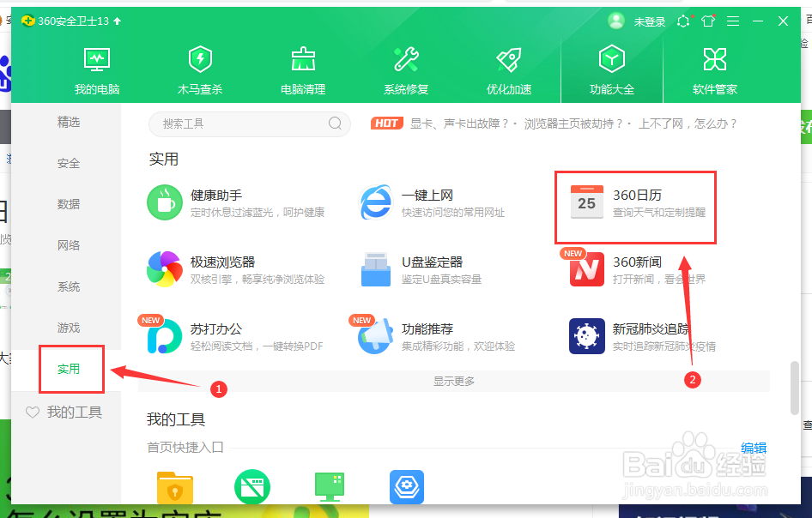
Task: Click 极速浏览器 tool name
Action: [x=222, y=262]
